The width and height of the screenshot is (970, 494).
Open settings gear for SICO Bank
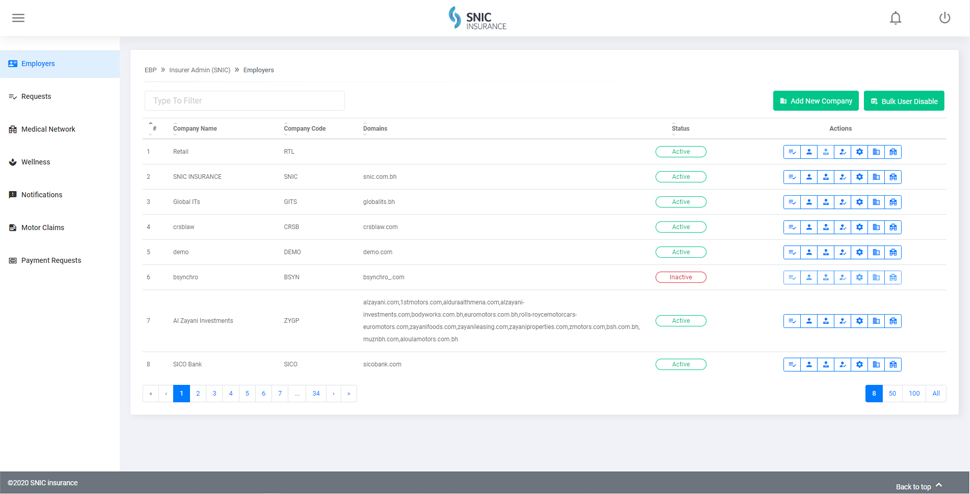point(859,365)
